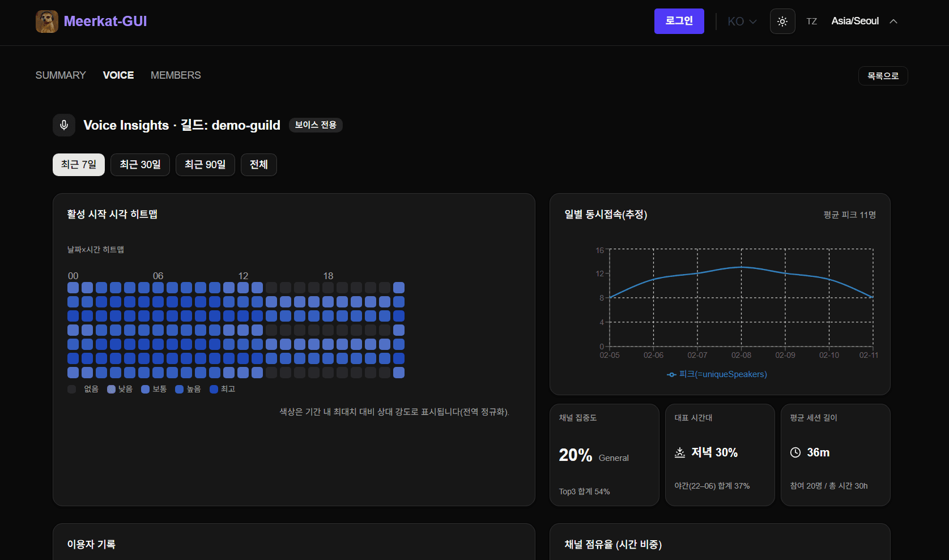Open the KO language dropdown
This screenshot has height=560, width=949.
[741, 21]
